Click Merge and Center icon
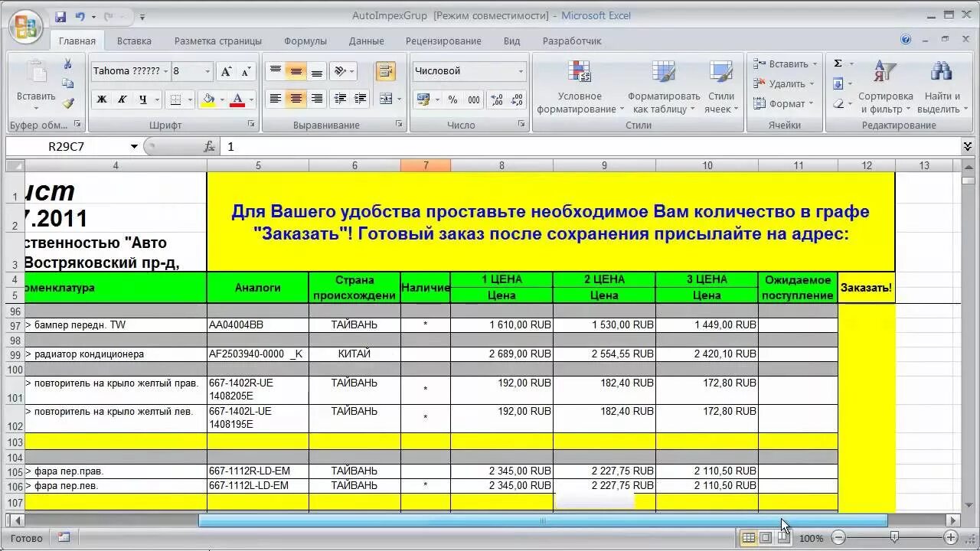The height and width of the screenshot is (551, 980). click(384, 99)
